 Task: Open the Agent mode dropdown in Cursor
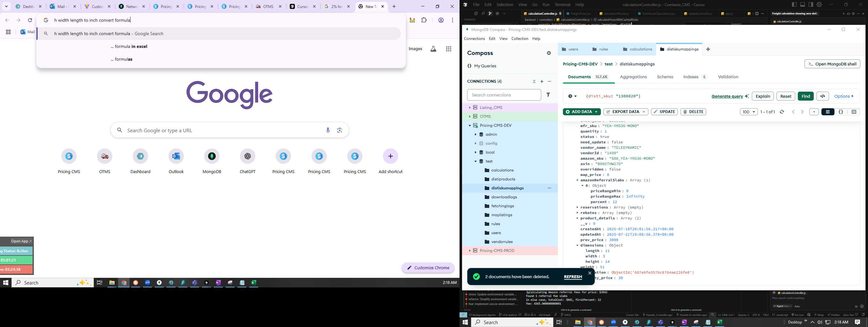coord(782,306)
